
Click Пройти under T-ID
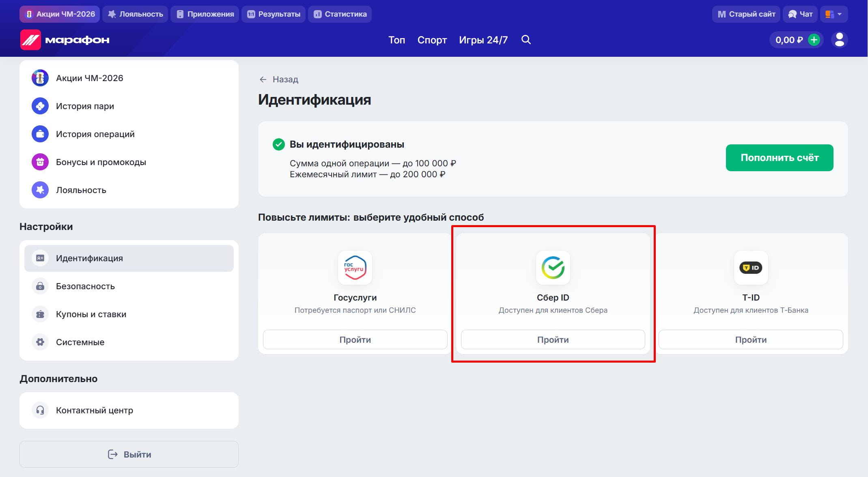pyautogui.click(x=751, y=339)
